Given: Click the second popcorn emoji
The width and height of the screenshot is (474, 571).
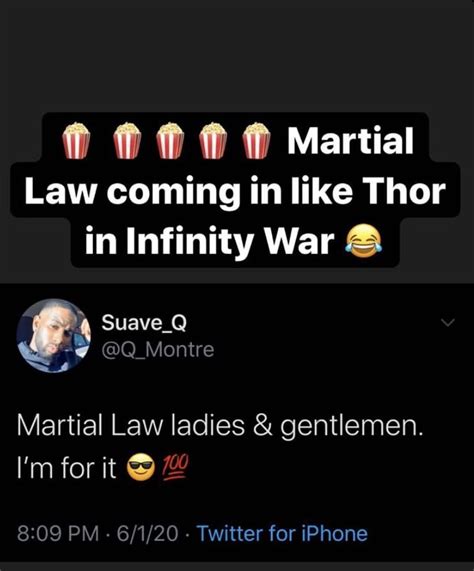Looking at the screenshot, I should [x=127, y=141].
